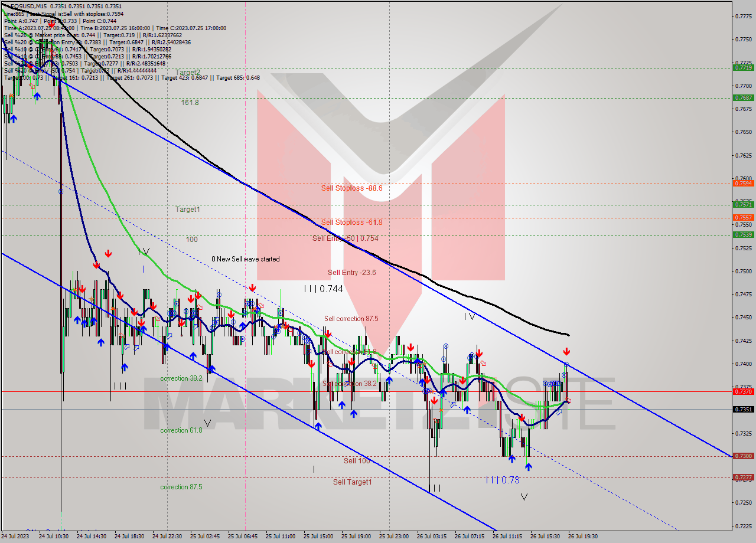Click the 'Sell Target1' label
This screenshot has height=543, width=756.
pyautogui.click(x=353, y=482)
